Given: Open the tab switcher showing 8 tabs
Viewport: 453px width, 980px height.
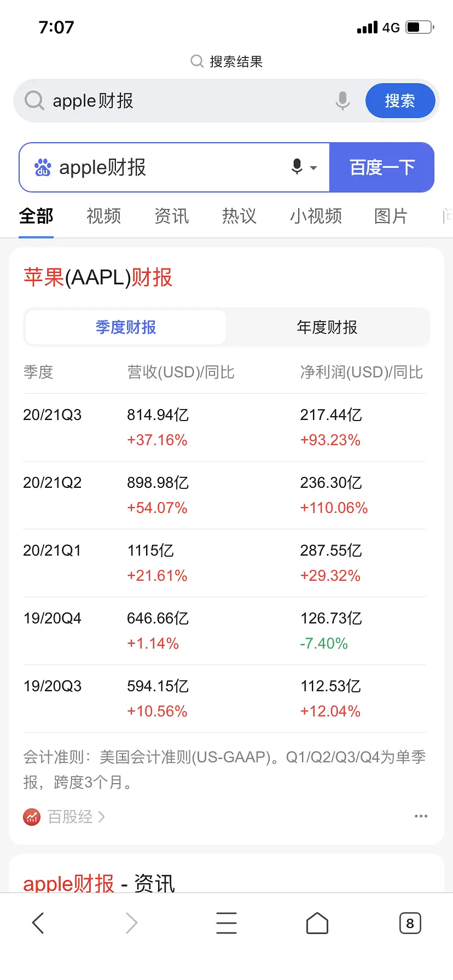Looking at the screenshot, I should 410,923.
